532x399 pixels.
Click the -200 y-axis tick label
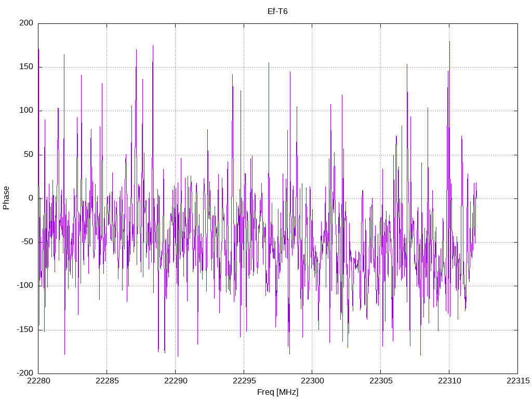click(25, 373)
